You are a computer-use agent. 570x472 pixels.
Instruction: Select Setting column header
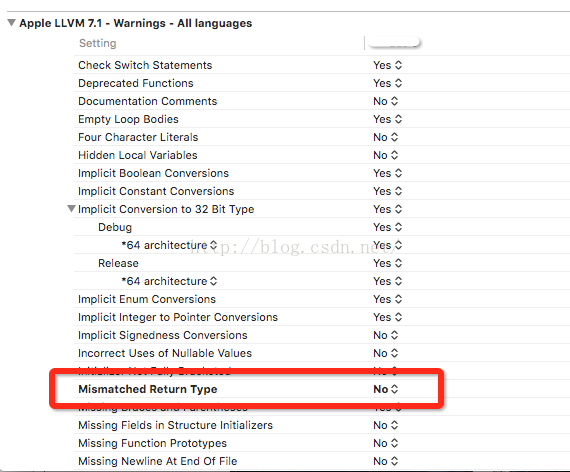click(x=98, y=43)
